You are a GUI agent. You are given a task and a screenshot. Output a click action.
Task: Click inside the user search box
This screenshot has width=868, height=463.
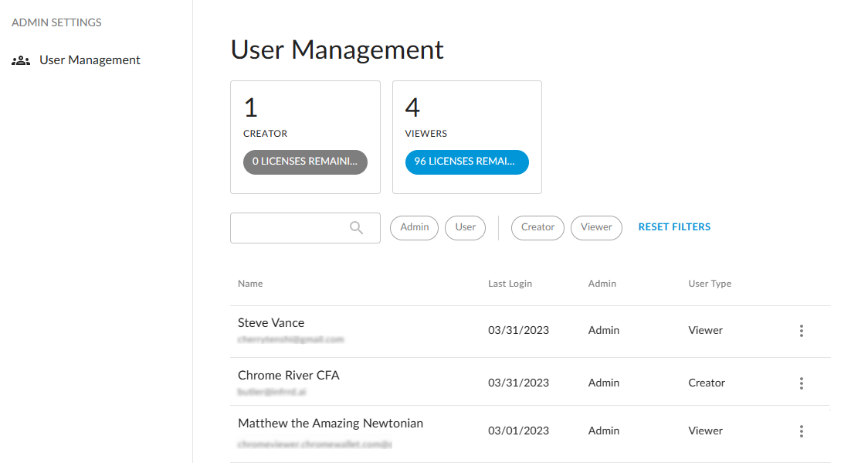tap(293, 227)
